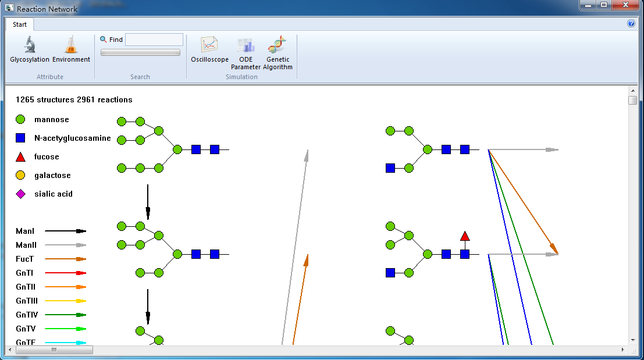Click the first black ManI reaction arrow
This screenshot has width=644, height=360.
pyautogui.click(x=148, y=202)
